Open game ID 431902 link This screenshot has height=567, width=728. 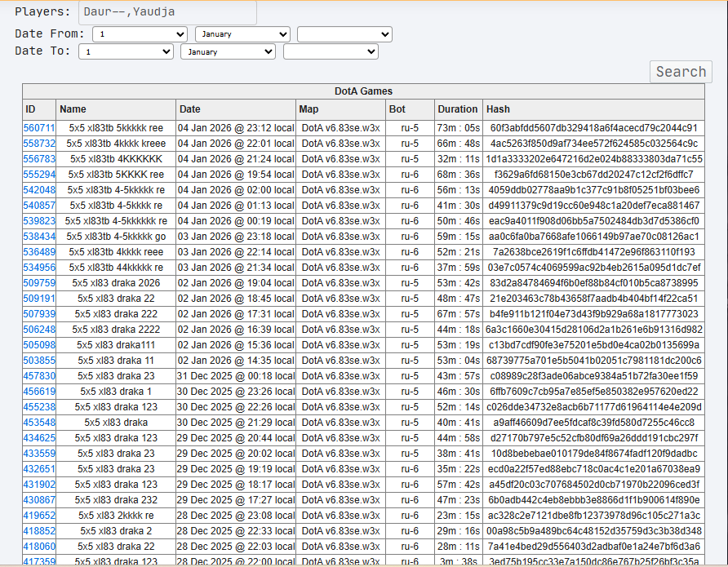39,485
